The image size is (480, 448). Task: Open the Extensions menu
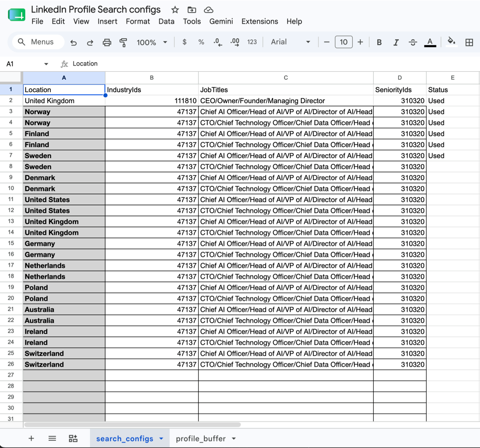tap(259, 21)
